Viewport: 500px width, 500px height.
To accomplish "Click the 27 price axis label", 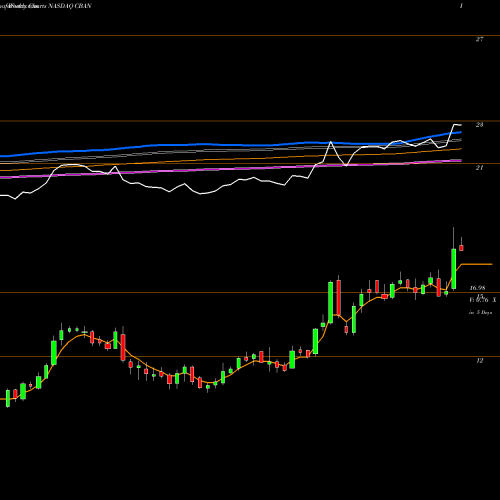I will click(x=479, y=39).
